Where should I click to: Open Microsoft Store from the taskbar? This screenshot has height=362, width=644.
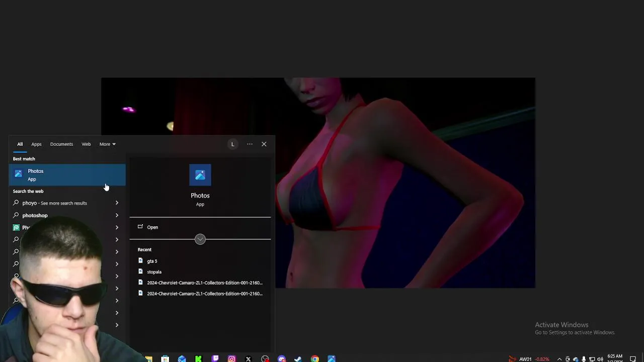point(165,359)
